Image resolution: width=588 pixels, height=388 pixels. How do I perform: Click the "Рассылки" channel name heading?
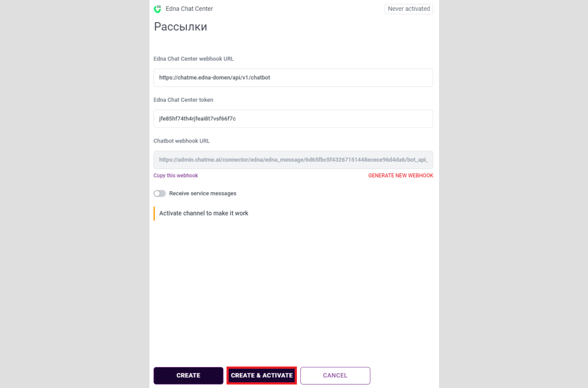click(x=180, y=27)
